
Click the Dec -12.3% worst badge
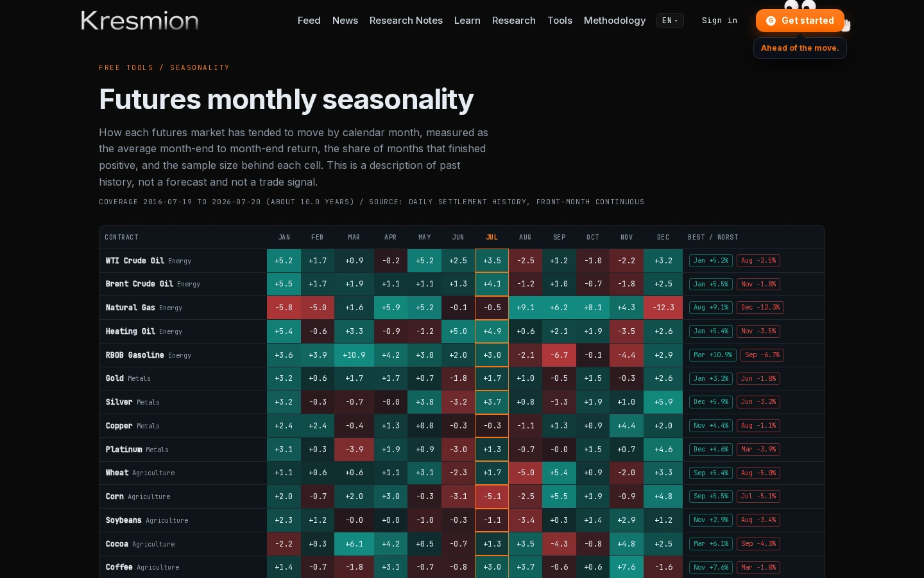[760, 308]
